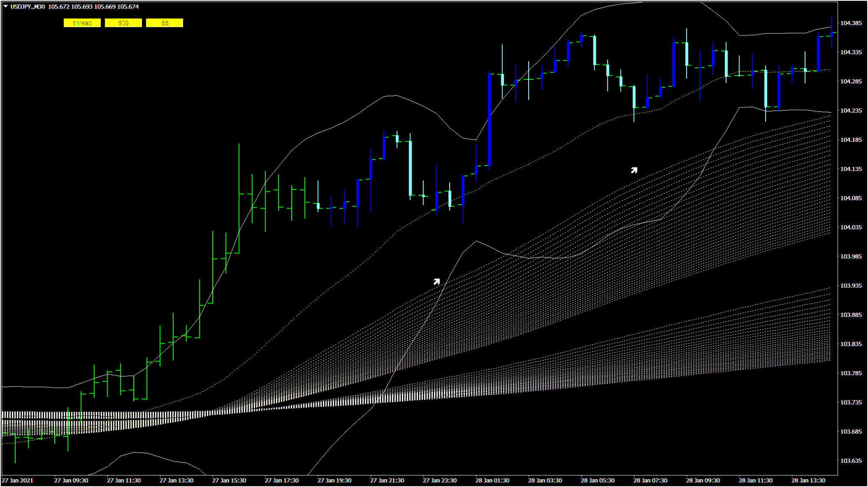Click the 105.674 close price in header

pyautogui.click(x=128, y=7)
